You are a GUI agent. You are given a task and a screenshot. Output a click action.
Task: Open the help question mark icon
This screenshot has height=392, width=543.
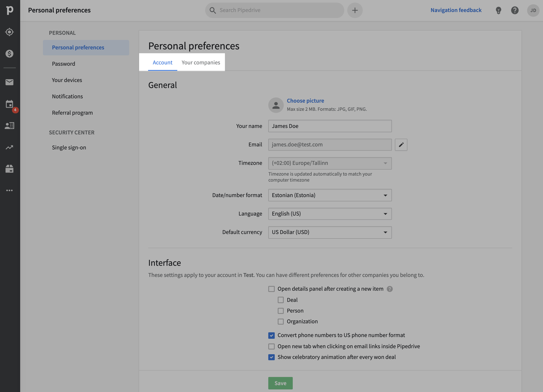pos(514,10)
